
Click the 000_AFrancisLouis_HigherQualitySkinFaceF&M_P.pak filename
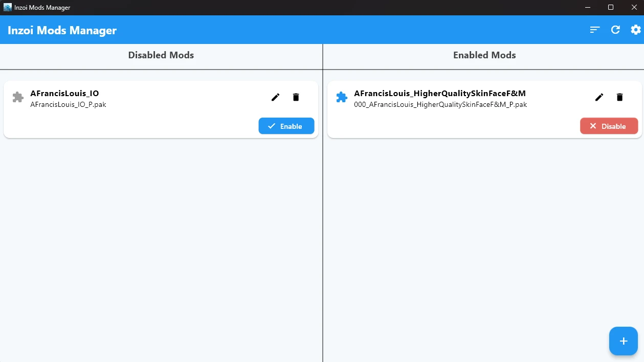(x=440, y=104)
